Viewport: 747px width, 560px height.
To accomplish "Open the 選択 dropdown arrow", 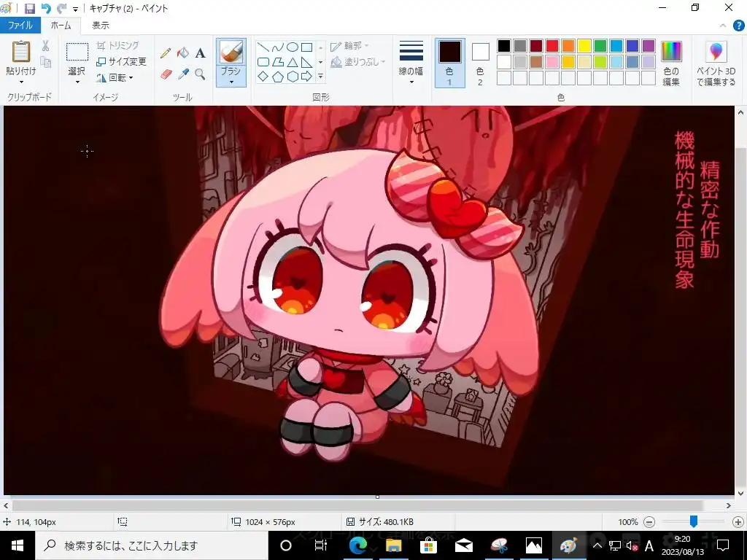I will pyautogui.click(x=77, y=82).
